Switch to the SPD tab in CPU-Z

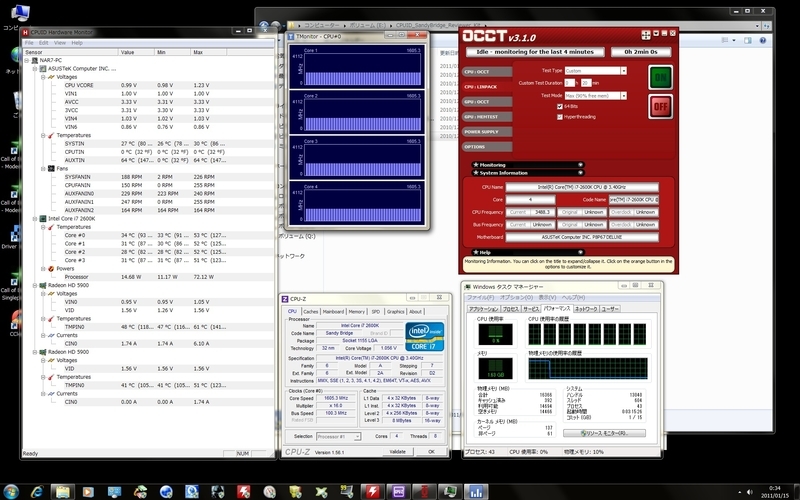coord(376,312)
